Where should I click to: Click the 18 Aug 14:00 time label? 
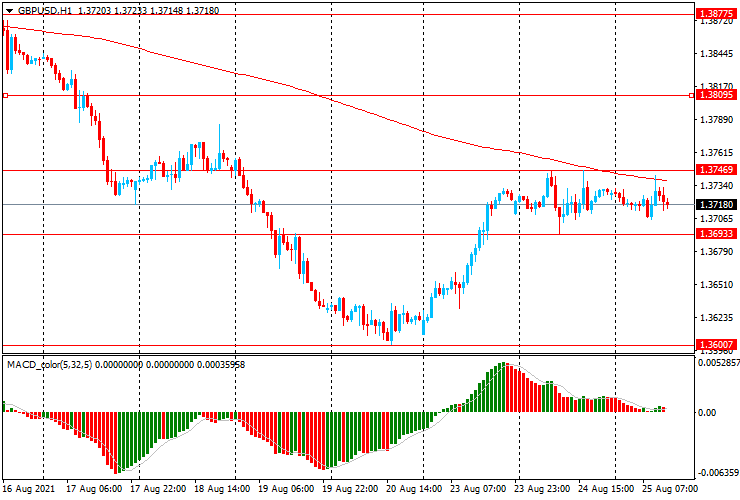(222, 488)
